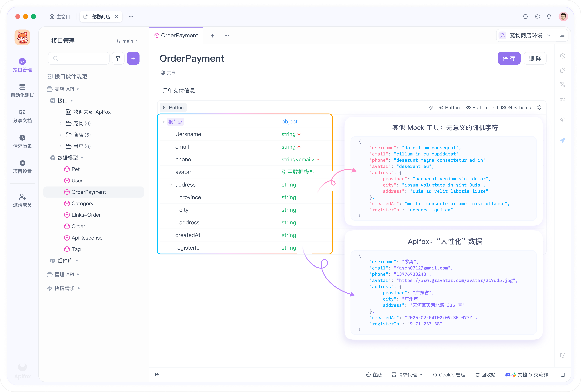Click the schema settings gear icon

[x=540, y=107]
